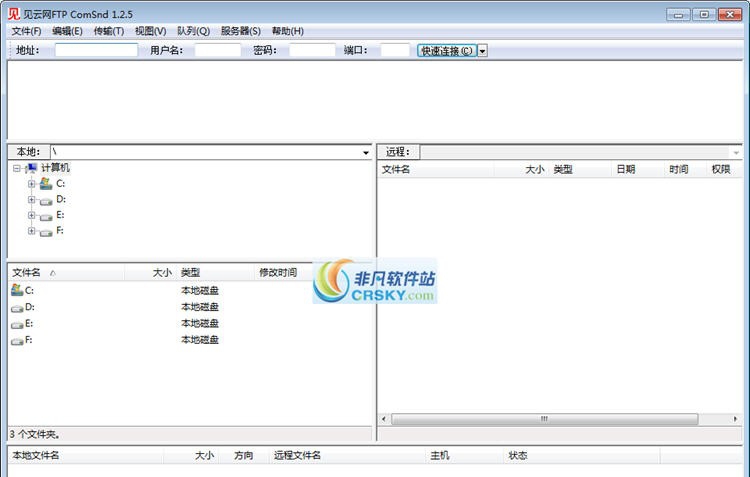Open the 帮助(H) menu
750x477 pixels.
[x=287, y=31]
